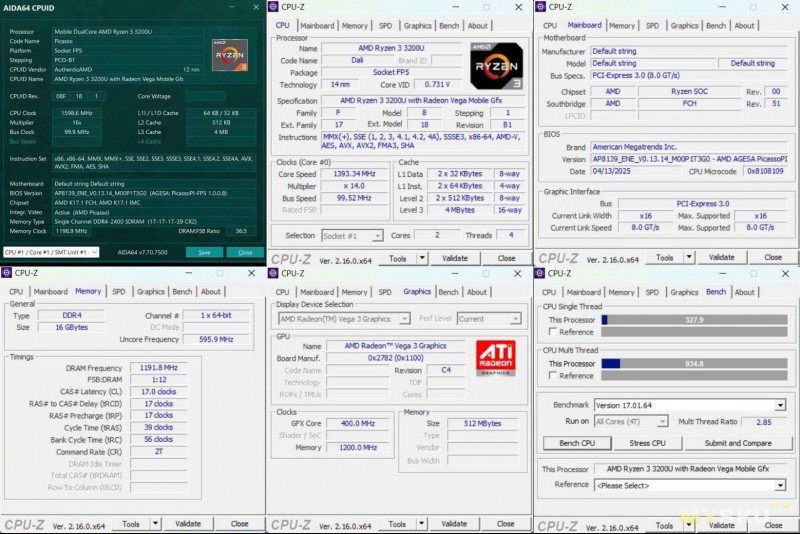800x534 pixels.
Task: Click the single thread This Processor 327.9 bar
Action: 694,320
